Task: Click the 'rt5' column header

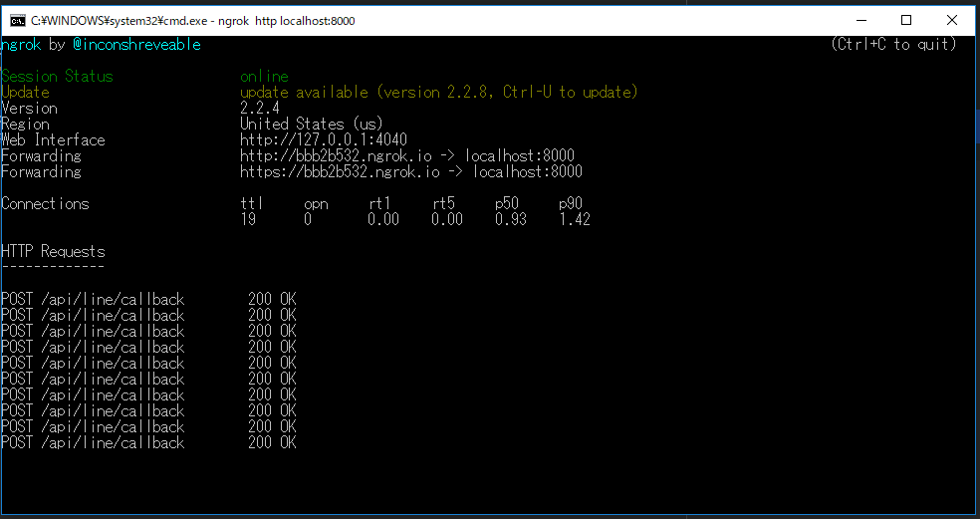Action: coord(444,203)
